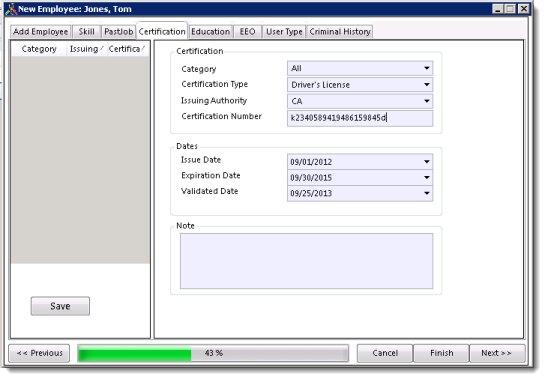
Task: Close the New Employee window
Action: [x=523, y=9]
